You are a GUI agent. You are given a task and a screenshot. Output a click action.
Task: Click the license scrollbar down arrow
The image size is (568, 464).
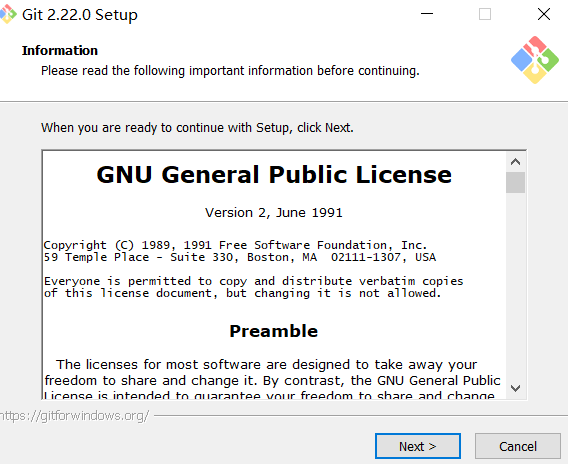pyautogui.click(x=515, y=388)
